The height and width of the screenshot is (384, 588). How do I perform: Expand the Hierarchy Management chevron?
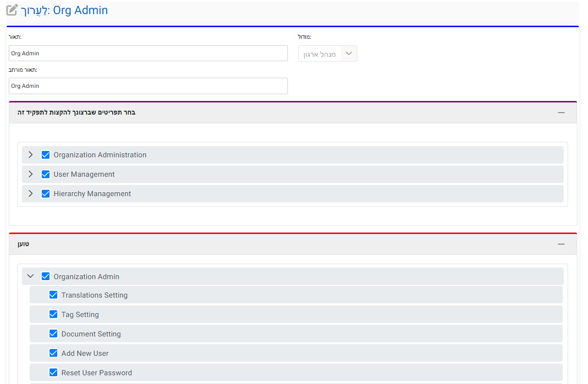pos(31,194)
